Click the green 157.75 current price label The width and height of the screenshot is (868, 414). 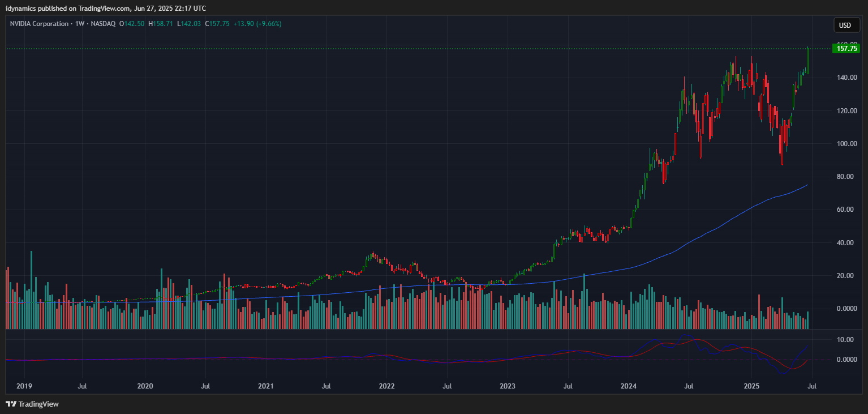point(846,49)
